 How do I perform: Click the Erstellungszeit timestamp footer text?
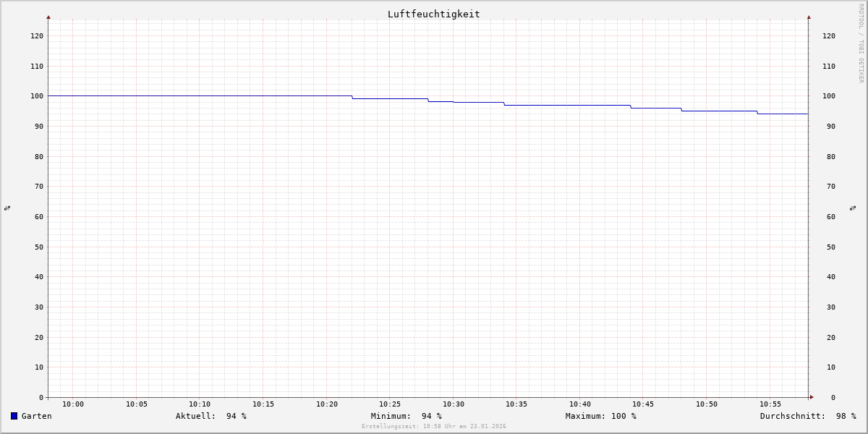tap(434, 427)
